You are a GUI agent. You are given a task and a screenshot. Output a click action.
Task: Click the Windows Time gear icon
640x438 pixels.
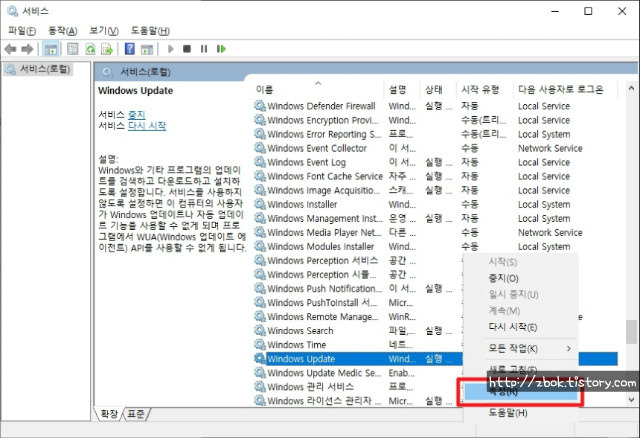click(x=260, y=345)
